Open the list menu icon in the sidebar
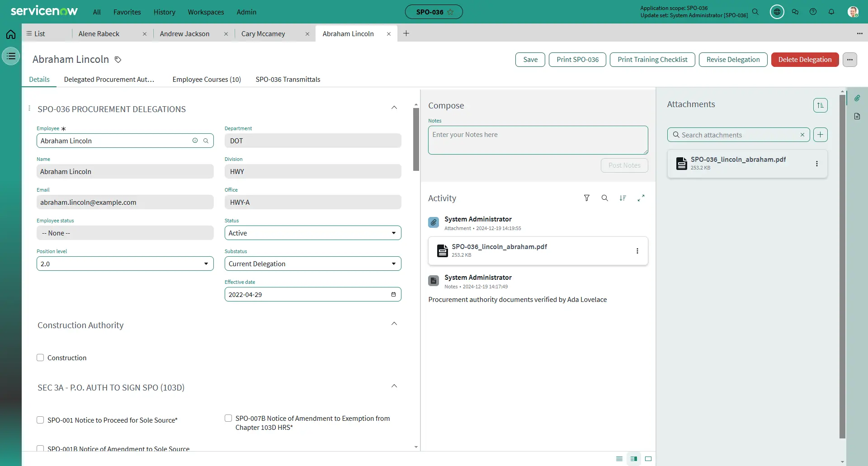 click(11, 56)
